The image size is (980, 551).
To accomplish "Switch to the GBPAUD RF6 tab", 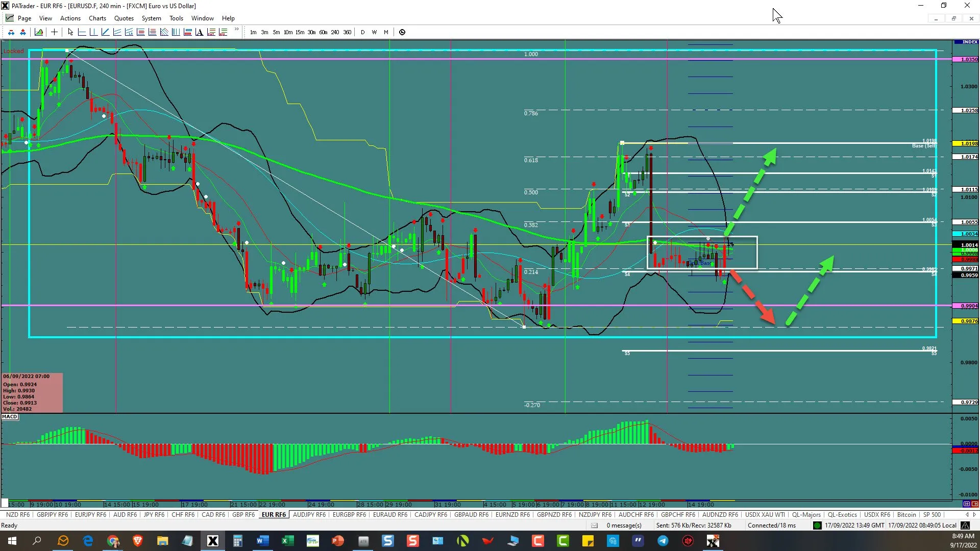I will click(x=471, y=515).
